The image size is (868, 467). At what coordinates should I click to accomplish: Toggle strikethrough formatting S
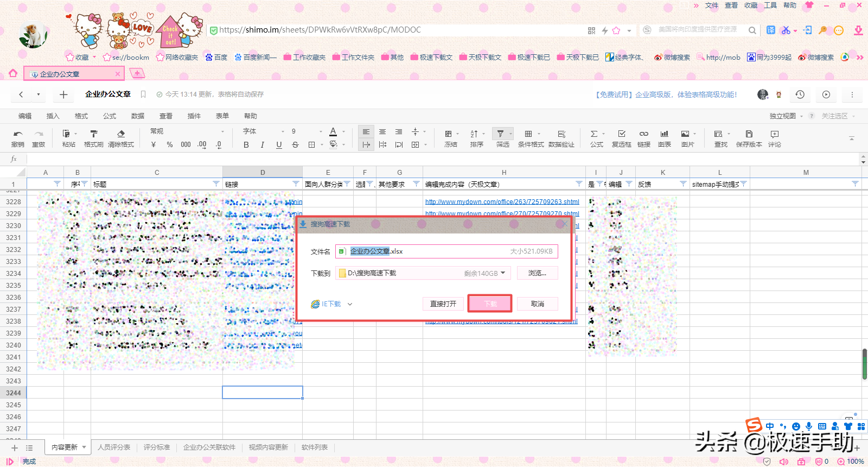[x=295, y=144]
